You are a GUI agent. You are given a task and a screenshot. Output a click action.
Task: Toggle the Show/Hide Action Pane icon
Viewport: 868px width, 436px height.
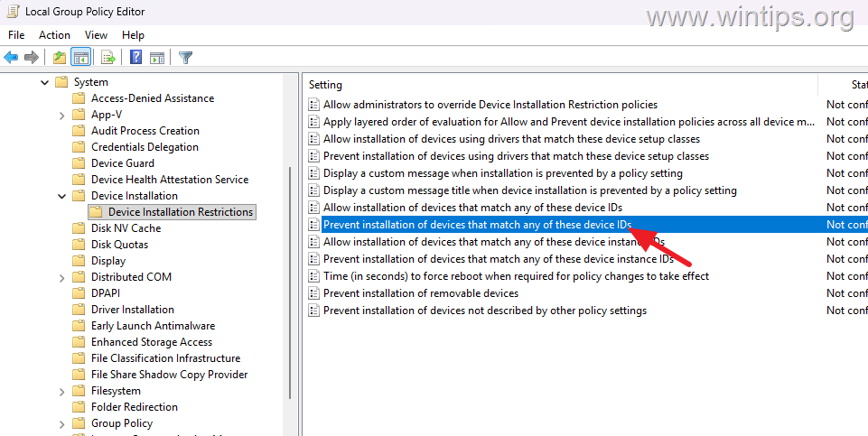[157, 57]
